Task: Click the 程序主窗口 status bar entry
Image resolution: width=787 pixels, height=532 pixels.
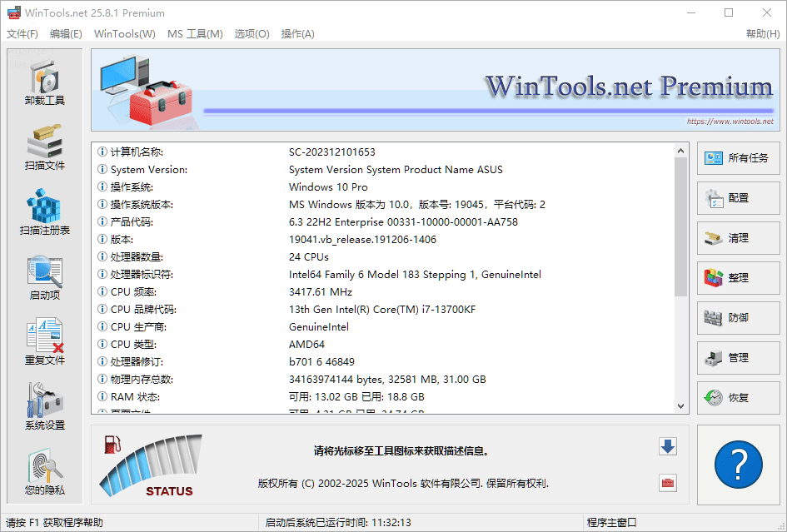Action: (x=611, y=523)
